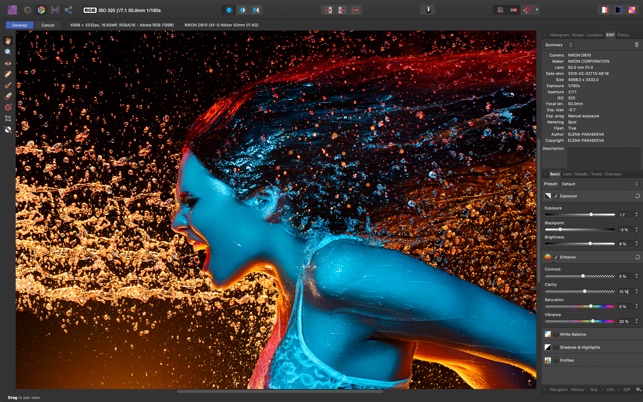
Task: Reset the Exposure section
Action: (637, 196)
